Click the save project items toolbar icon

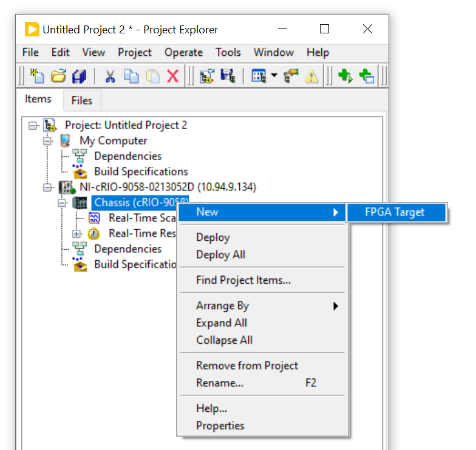click(228, 76)
